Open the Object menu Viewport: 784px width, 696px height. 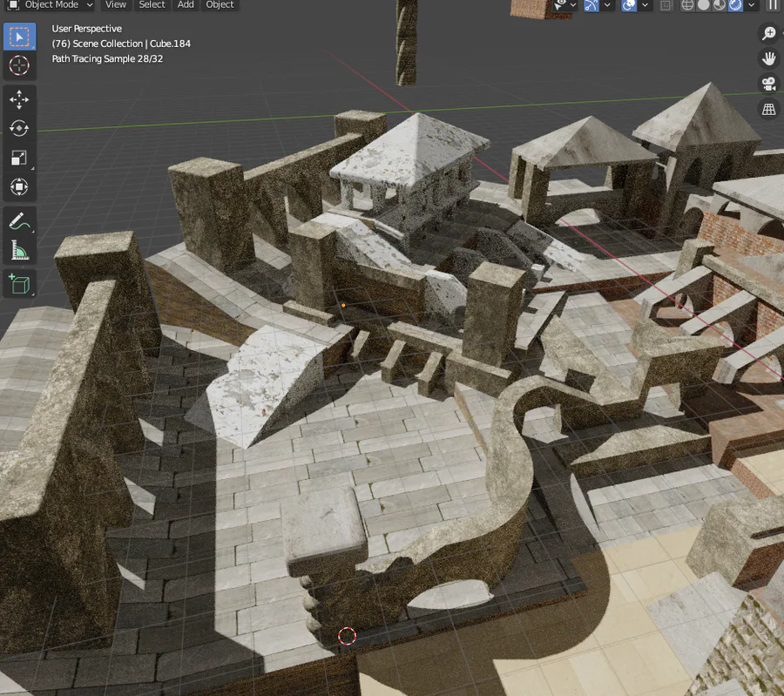220,5
